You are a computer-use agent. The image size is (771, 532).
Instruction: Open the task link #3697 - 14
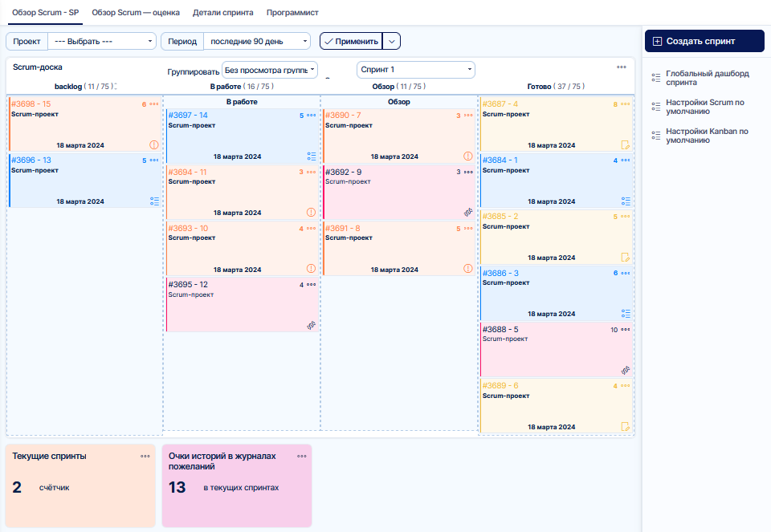click(188, 115)
